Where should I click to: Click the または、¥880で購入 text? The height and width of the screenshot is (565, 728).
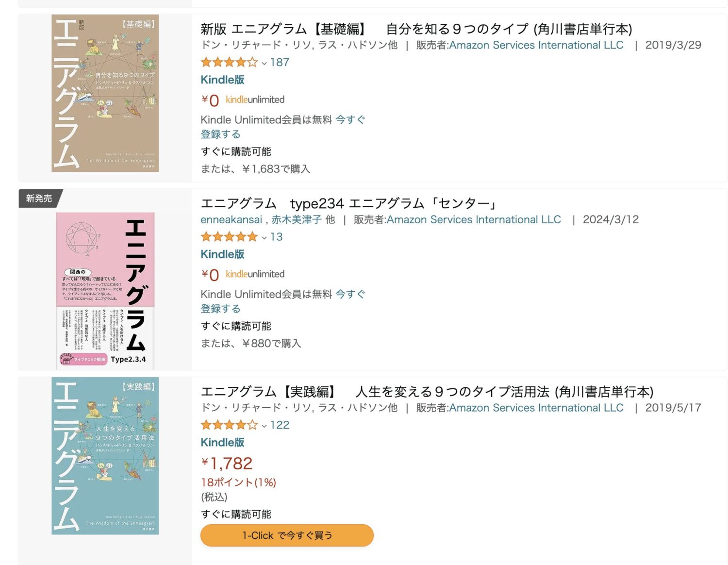tap(251, 344)
